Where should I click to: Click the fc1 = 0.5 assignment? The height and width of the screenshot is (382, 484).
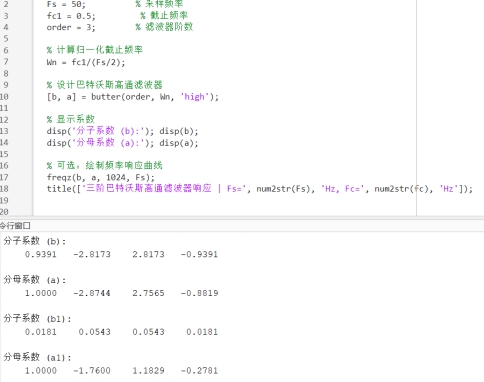[71, 16]
